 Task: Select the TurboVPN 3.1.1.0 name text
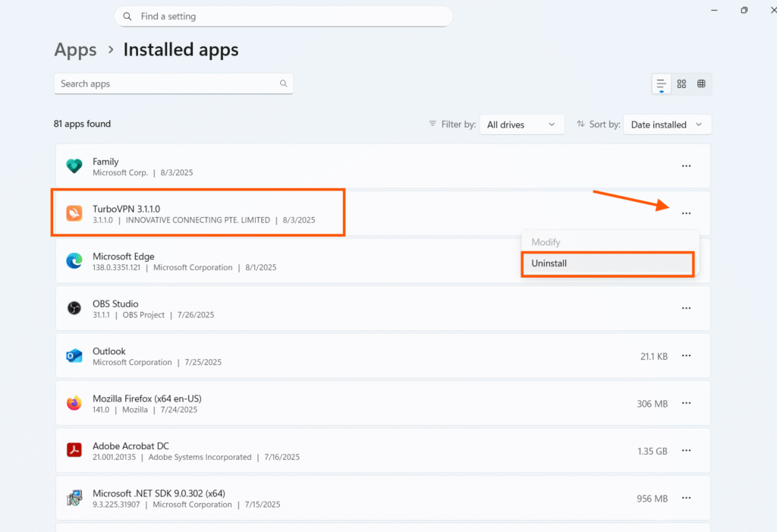point(127,209)
